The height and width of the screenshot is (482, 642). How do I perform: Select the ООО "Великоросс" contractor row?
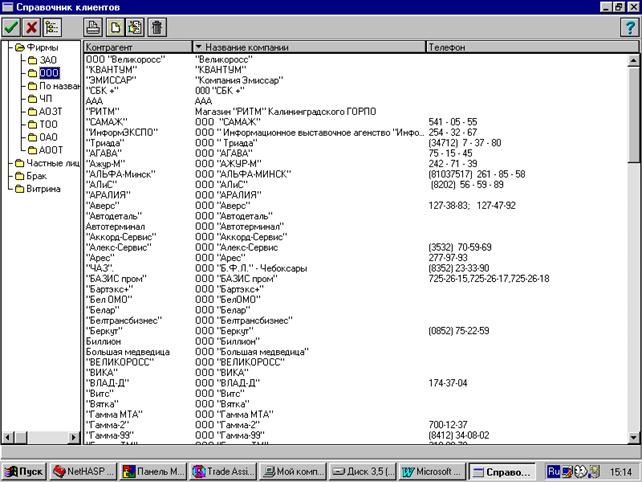pyautogui.click(x=125, y=59)
